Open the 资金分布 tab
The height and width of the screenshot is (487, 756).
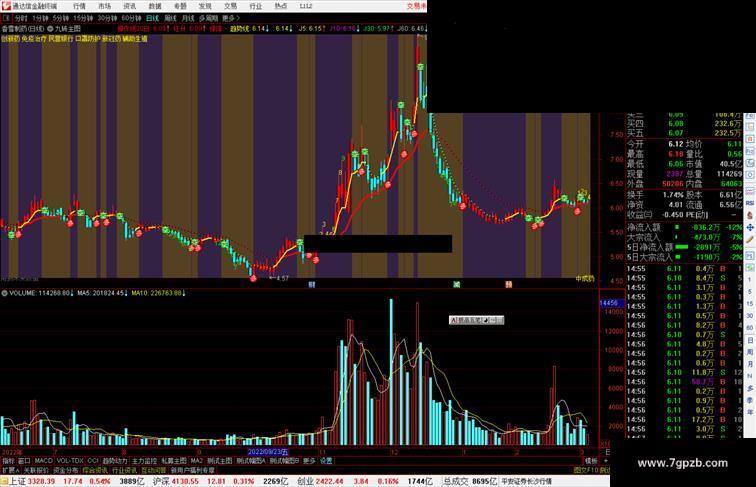(x=66, y=470)
